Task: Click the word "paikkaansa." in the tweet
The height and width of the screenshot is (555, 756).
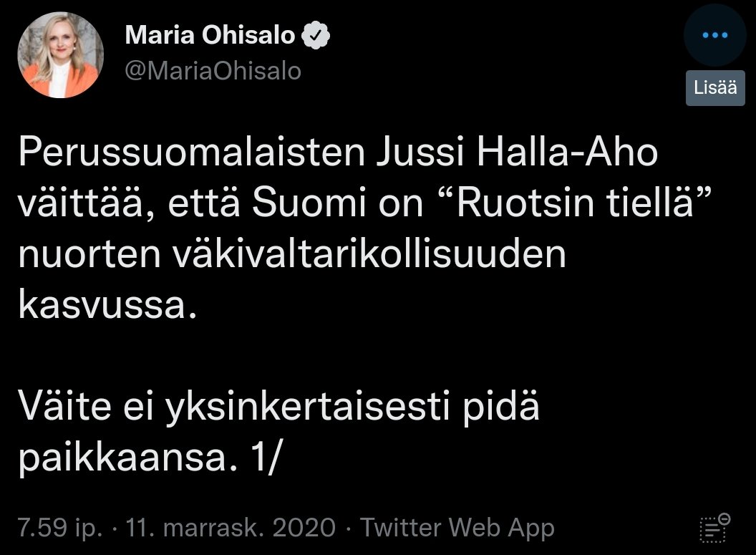Action: [128, 458]
